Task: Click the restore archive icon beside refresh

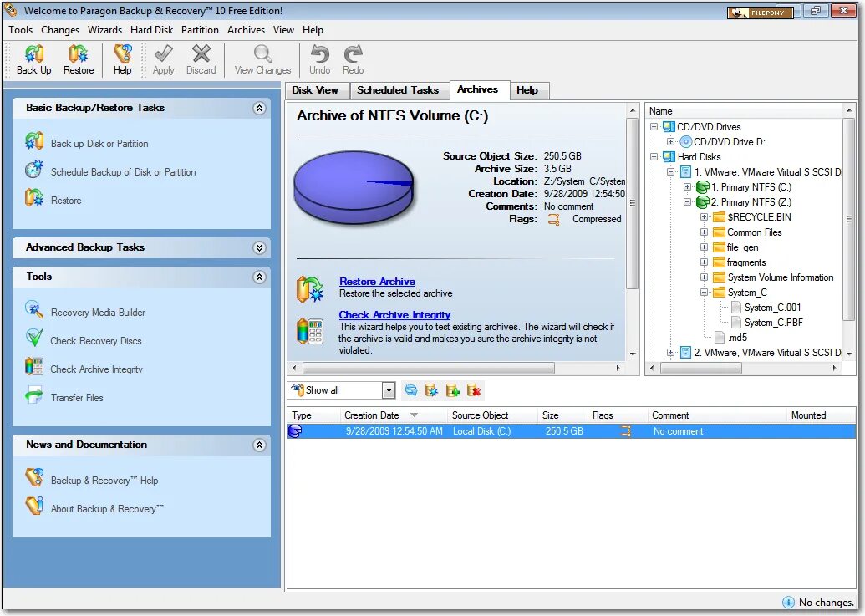Action: 431,390
